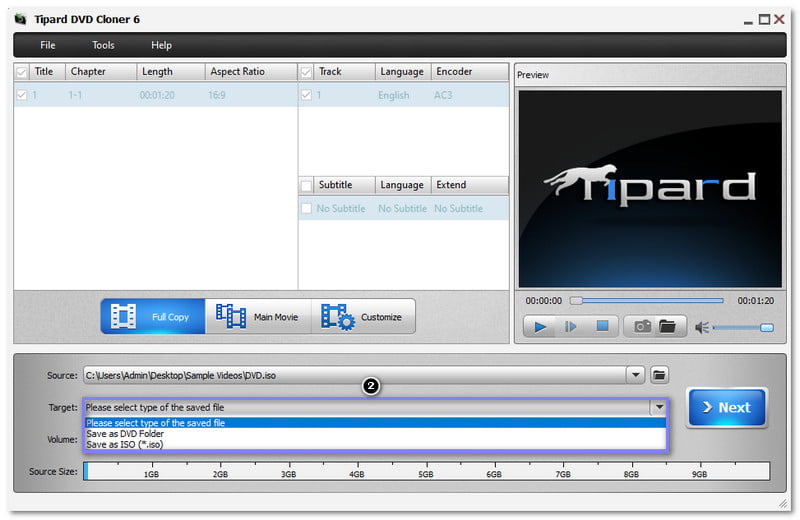Toggle checkbox for audio track 1
The image size is (800, 520).
pyautogui.click(x=306, y=95)
